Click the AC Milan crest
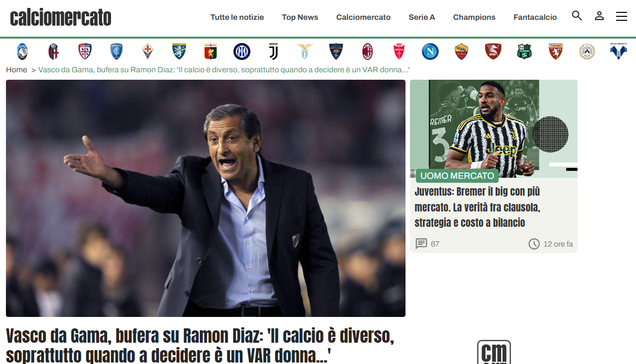 pyautogui.click(x=367, y=52)
